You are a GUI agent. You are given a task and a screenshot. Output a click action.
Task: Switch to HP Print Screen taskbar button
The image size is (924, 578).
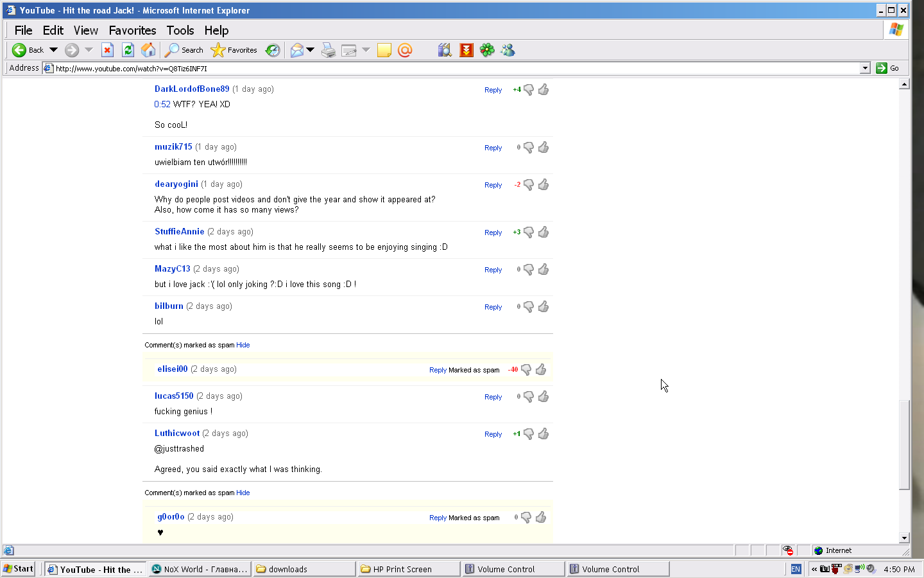pyautogui.click(x=409, y=569)
